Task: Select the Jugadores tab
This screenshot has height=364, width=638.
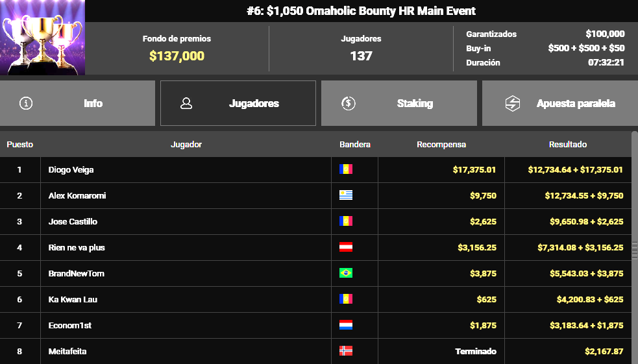Action: click(x=238, y=103)
